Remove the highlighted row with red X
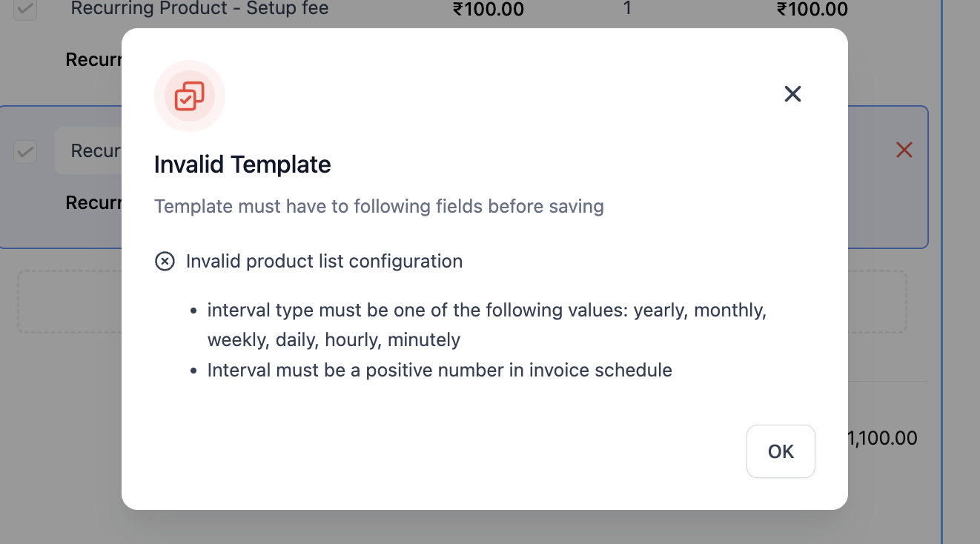The width and height of the screenshot is (980, 544). (x=904, y=150)
